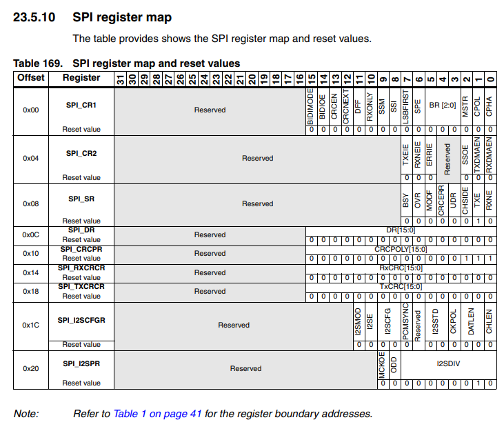504x431 pixels.
Task: Click the CRCEN bit field
Action: point(334,107)
